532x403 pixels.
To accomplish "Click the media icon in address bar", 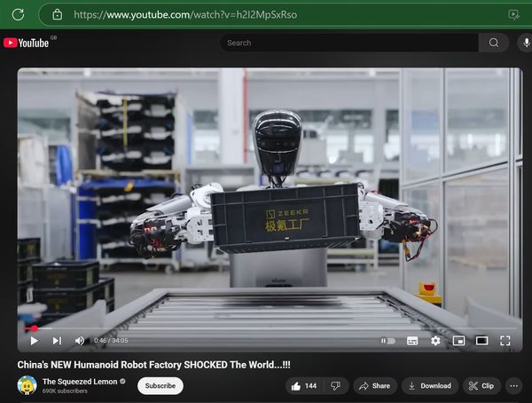I will [513, 14].
